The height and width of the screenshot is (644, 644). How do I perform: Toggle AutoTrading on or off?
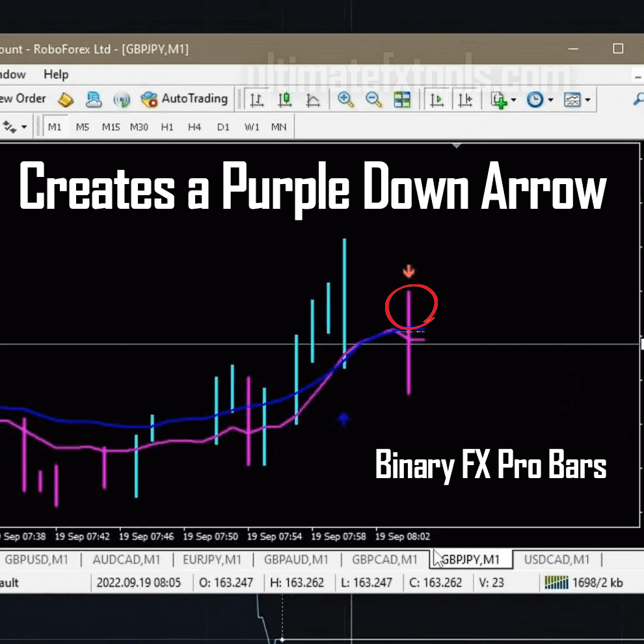(x=187, y=99)
